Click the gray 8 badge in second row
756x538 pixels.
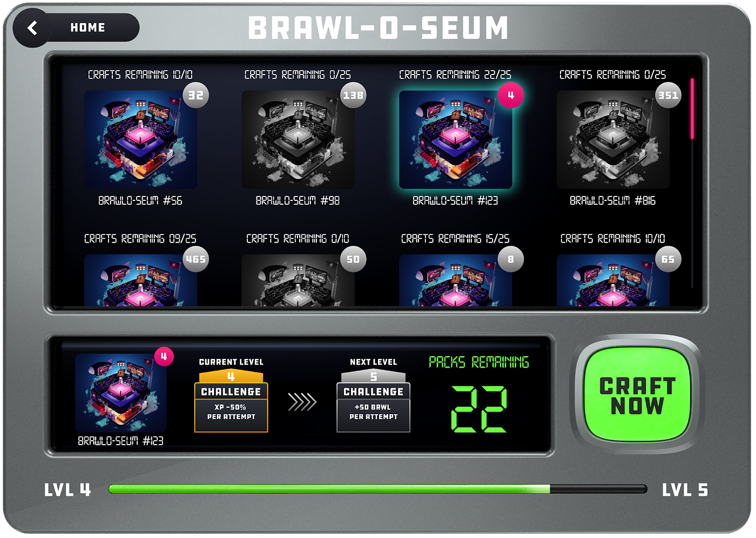(510, 259)
